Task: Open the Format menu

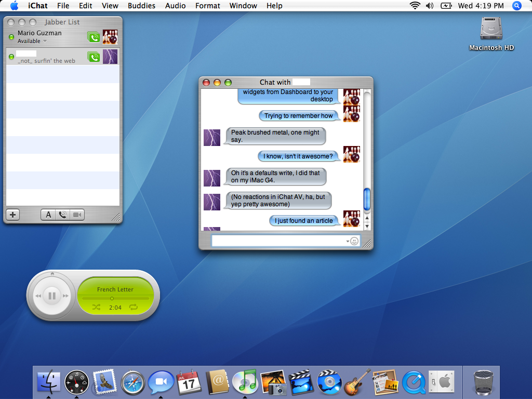Action: click(208, 6)
